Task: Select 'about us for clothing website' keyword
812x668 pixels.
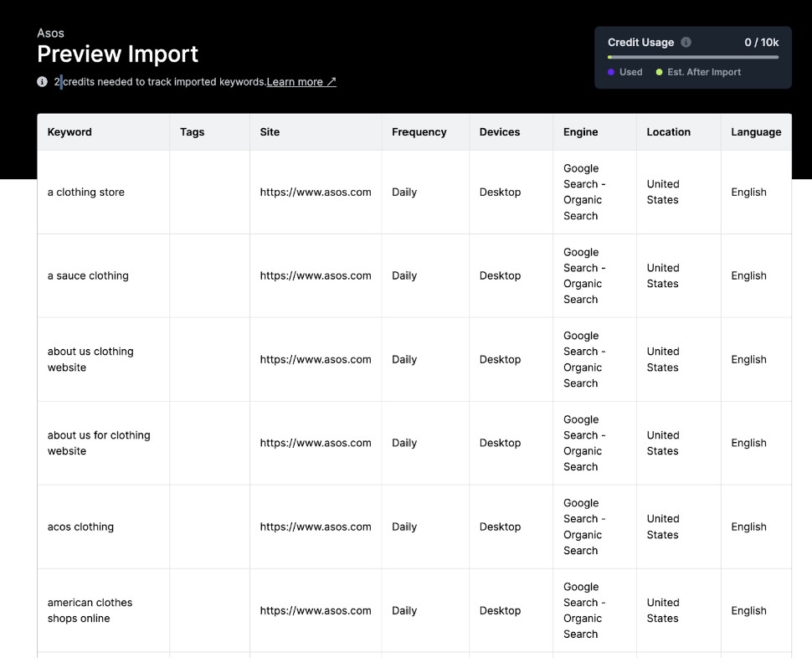Action: 99,443
